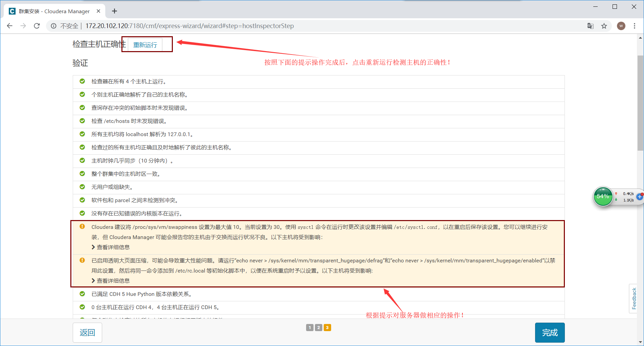The image size is (644, 346).
Task: Close the 群集安装 - Cloudera Manager tab
Action: coord(98,11)
